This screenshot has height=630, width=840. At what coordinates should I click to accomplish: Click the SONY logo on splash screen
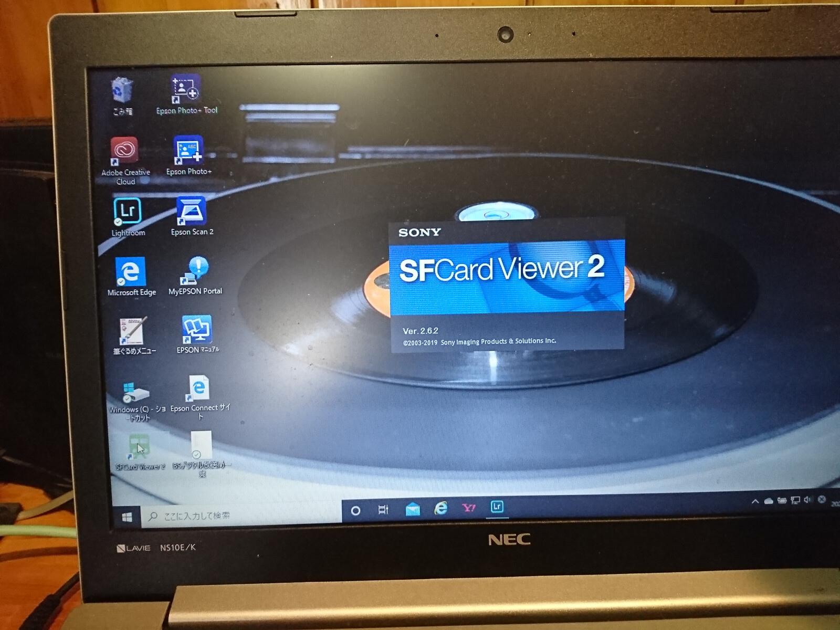[419, 233]
